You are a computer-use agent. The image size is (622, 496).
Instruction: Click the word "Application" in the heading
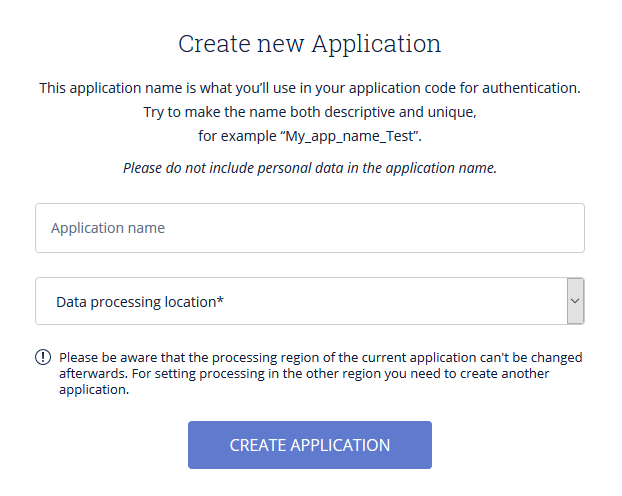coord(376,44)
